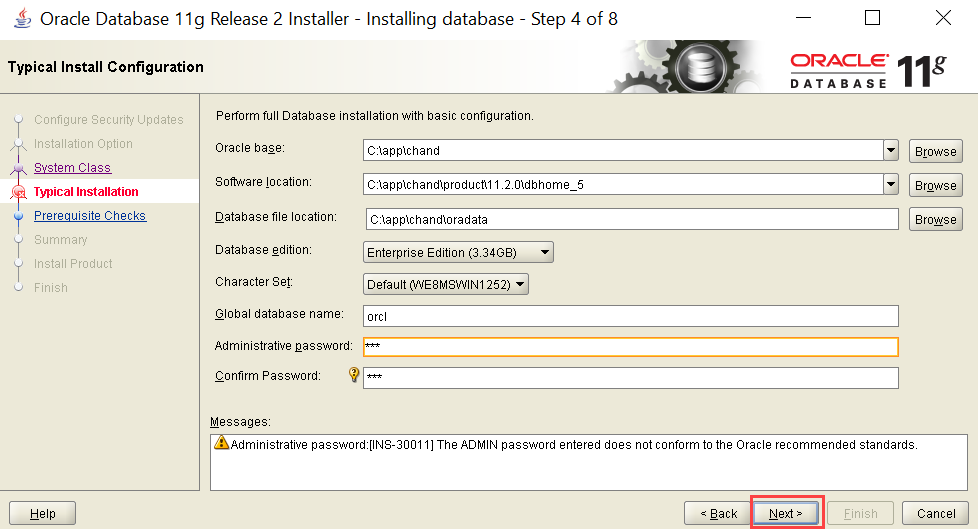Click the Typical Installation step icon
Screen dimensions: 979x529
19,192
